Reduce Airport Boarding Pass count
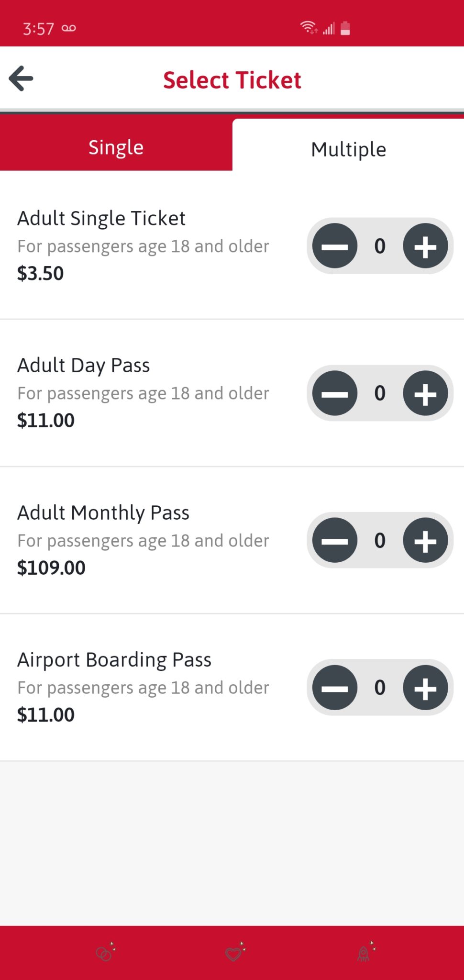Screen dimensions: 464x980 point(335,688)
